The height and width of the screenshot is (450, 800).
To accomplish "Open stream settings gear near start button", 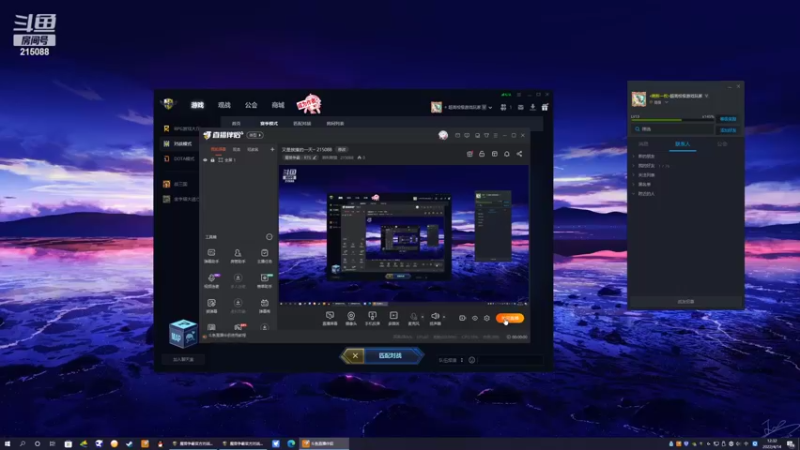I will coord(487,318).
